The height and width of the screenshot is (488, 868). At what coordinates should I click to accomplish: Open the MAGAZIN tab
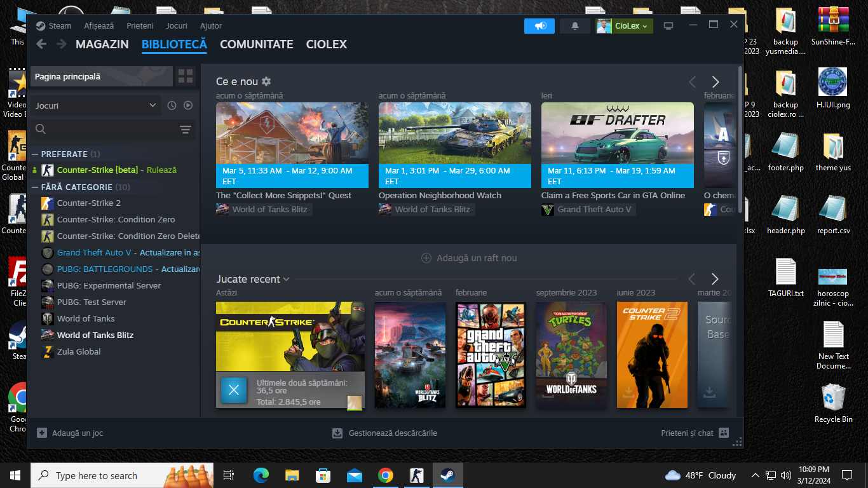pos(102,44)
